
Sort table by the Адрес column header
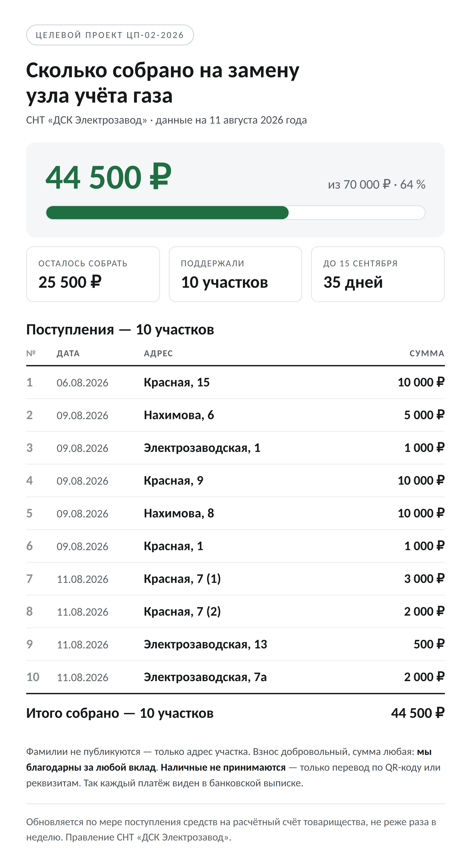[x=158, y=353]
